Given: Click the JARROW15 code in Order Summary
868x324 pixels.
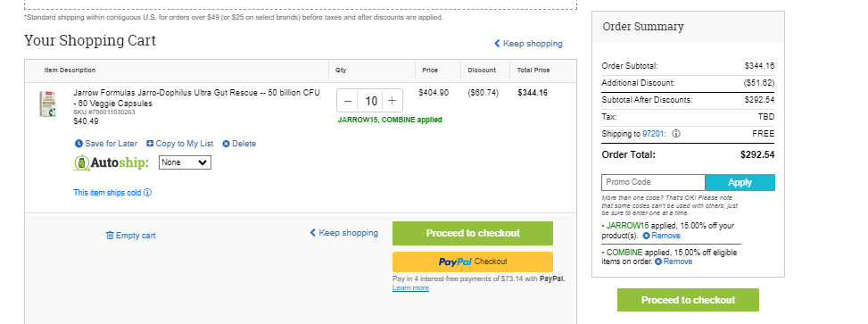Looking at the screenshot, I should (627, 226).
